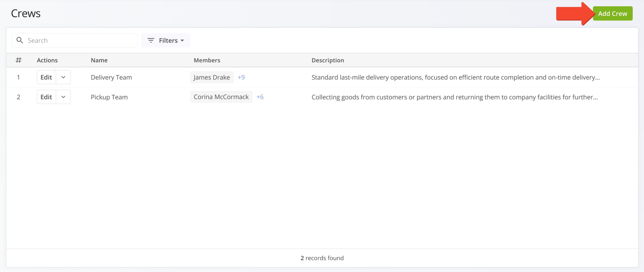The image size is (644, 272).
Task: Click the Description column header
Action: (328, 60)
